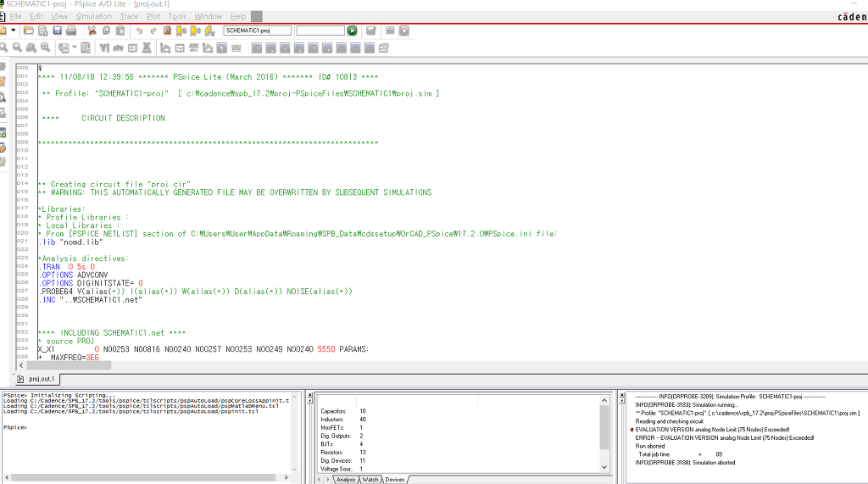Screen dimensions: 868x484
Task: Switch to the Watch tab
Action: pos(370,480)
